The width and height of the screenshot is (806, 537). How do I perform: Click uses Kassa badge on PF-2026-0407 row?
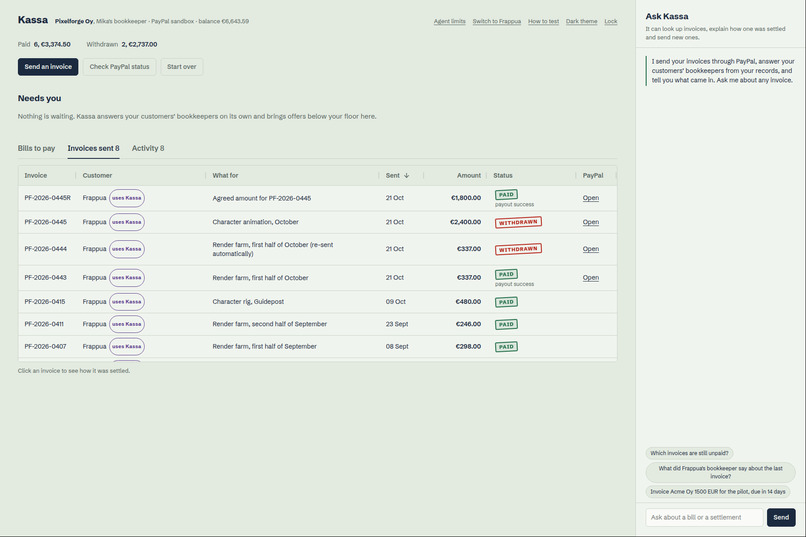point(126,346)
